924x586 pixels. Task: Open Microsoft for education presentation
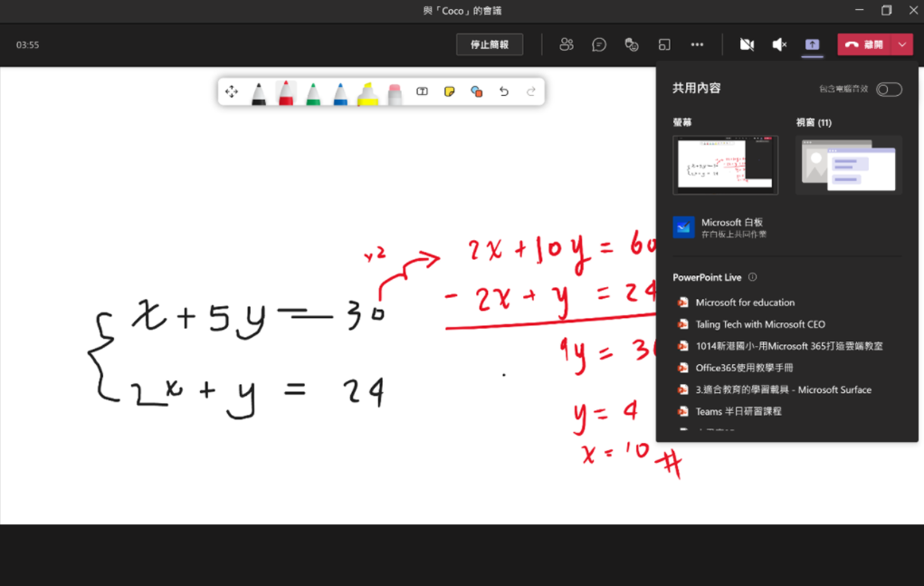click(745, 303)
